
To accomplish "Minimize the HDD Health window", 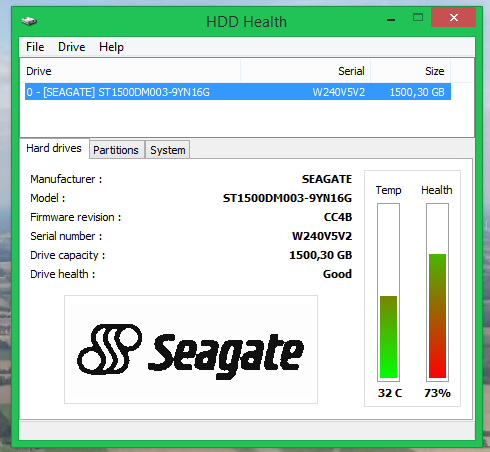I will (391, 19).
